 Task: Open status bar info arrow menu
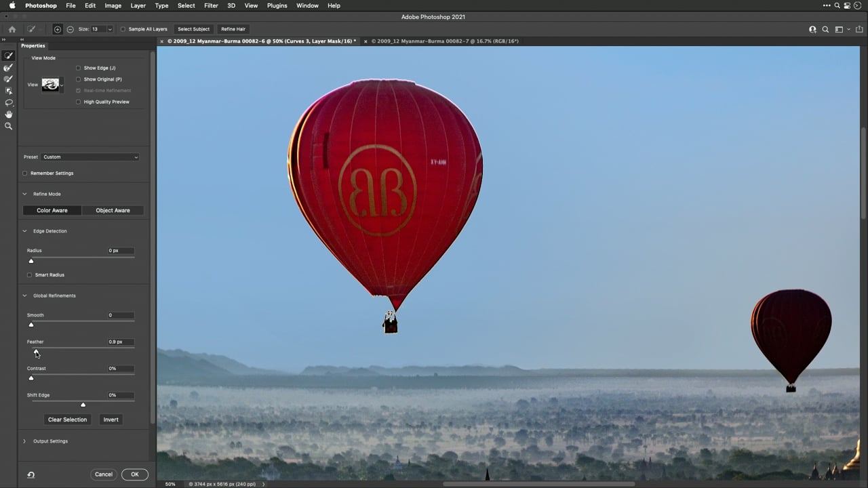click(x=263, y=484)
